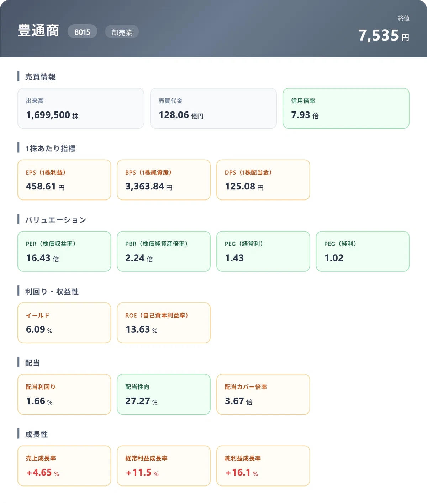427x504 pixels.
Task: Click the イールド yield card
Action: click(64, 323)
